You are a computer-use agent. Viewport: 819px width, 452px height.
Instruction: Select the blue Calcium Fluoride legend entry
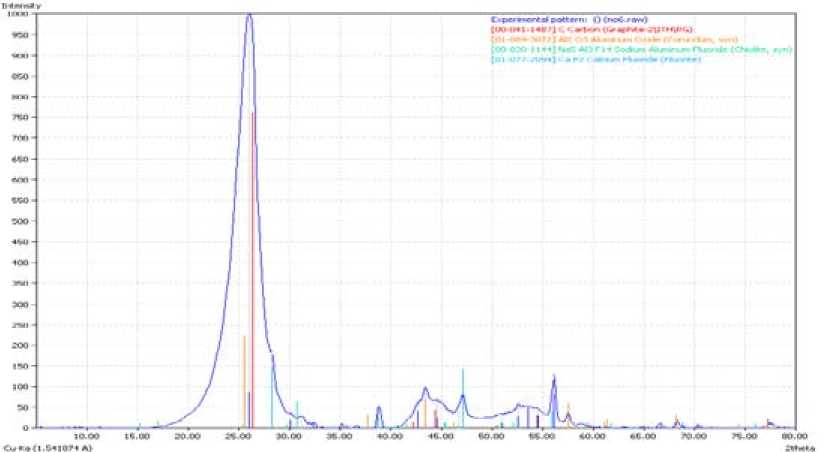(595, 60)
